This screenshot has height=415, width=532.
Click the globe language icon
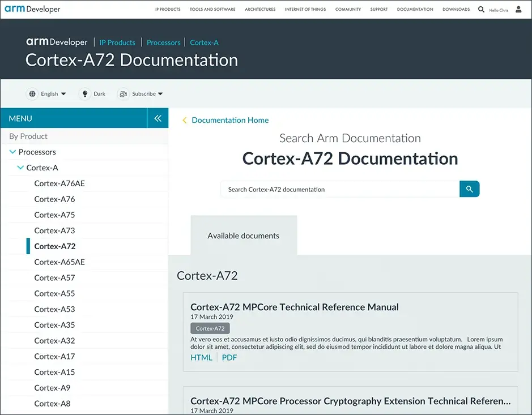pyautogui.click(x=32, y=94)
